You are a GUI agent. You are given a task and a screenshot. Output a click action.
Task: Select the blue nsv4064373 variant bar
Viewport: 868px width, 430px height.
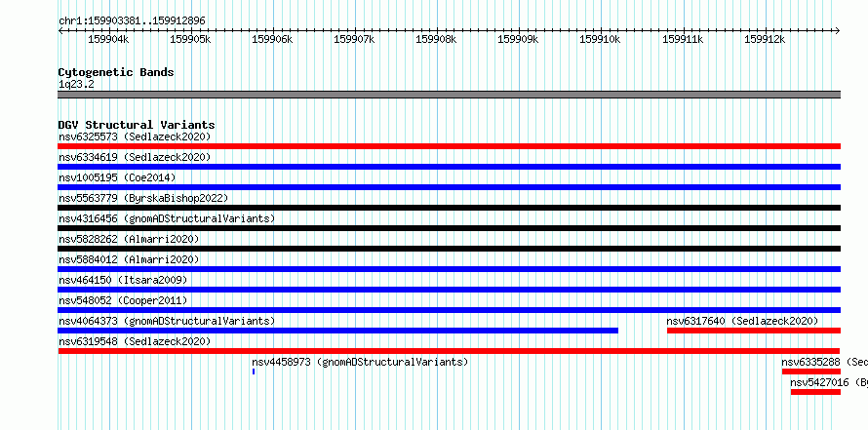[x=337, y=331]
